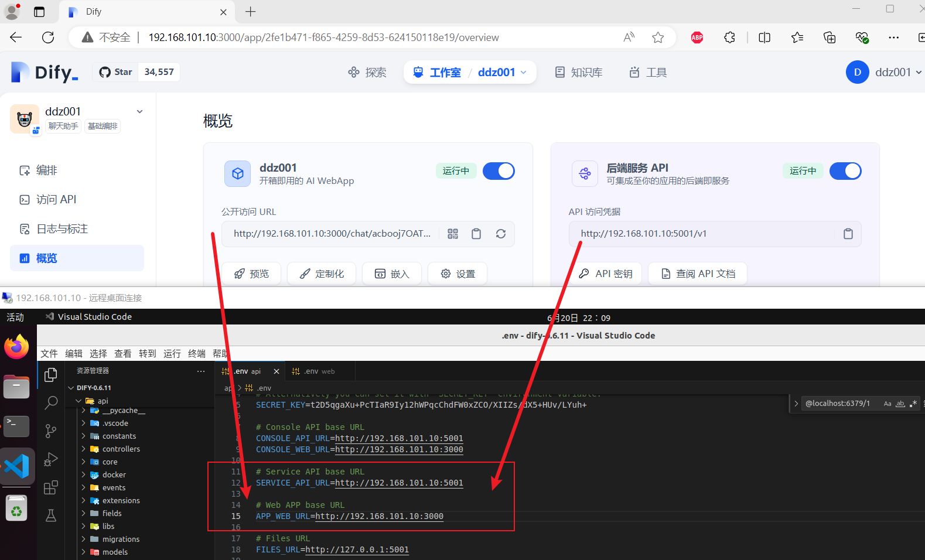Click the GitHub Star button
Image resolution: width=925 pixels, height=560 pixels.
116,72
